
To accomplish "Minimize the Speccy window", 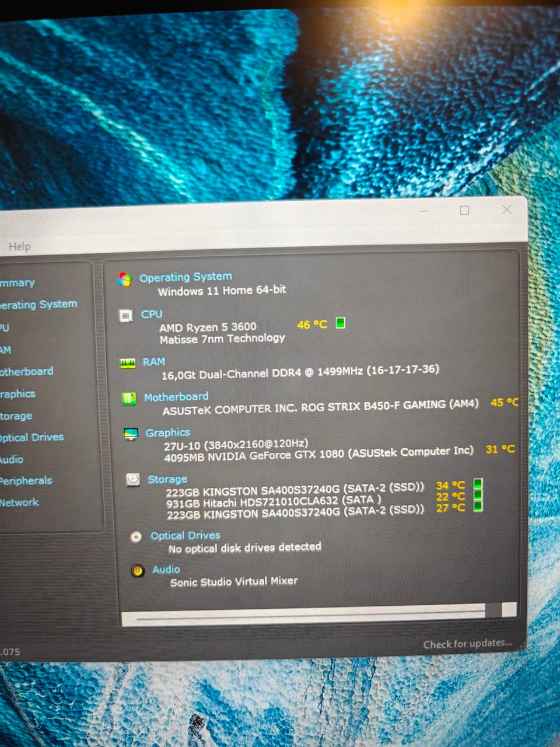I will (x=423, y=211).
